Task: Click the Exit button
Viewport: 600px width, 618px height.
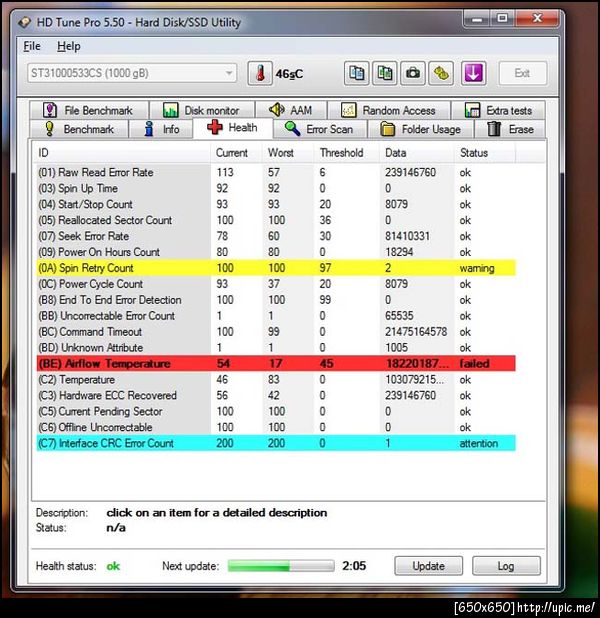Action: 522,73
